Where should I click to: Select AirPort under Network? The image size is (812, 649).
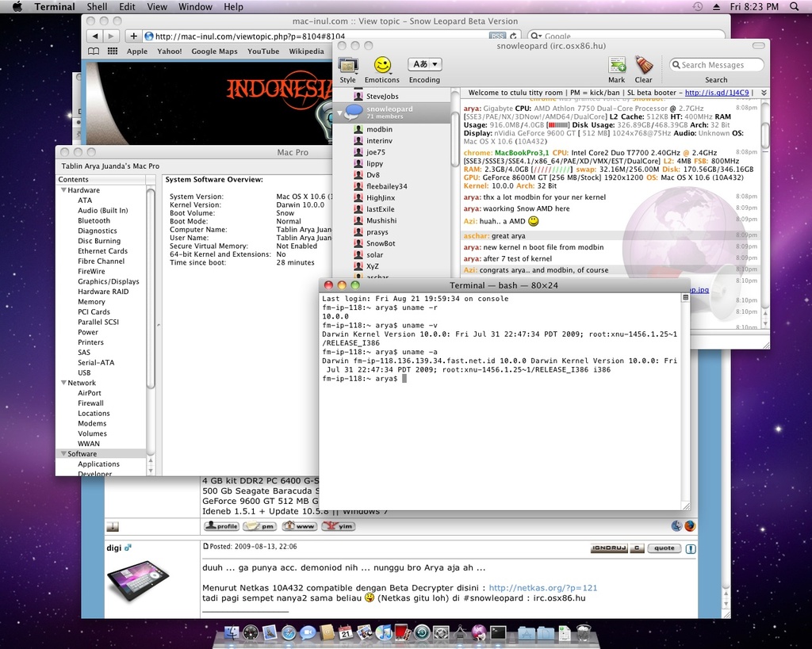pyautogui.click(x=89, y=393)
